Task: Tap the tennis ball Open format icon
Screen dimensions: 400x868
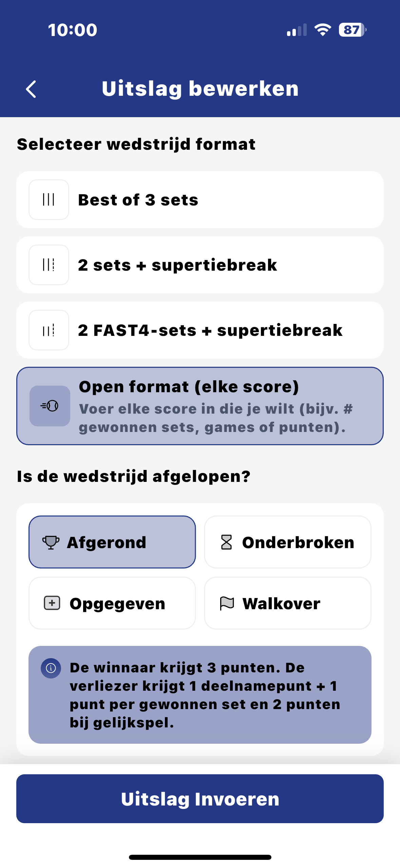Action: click(50, 406)
